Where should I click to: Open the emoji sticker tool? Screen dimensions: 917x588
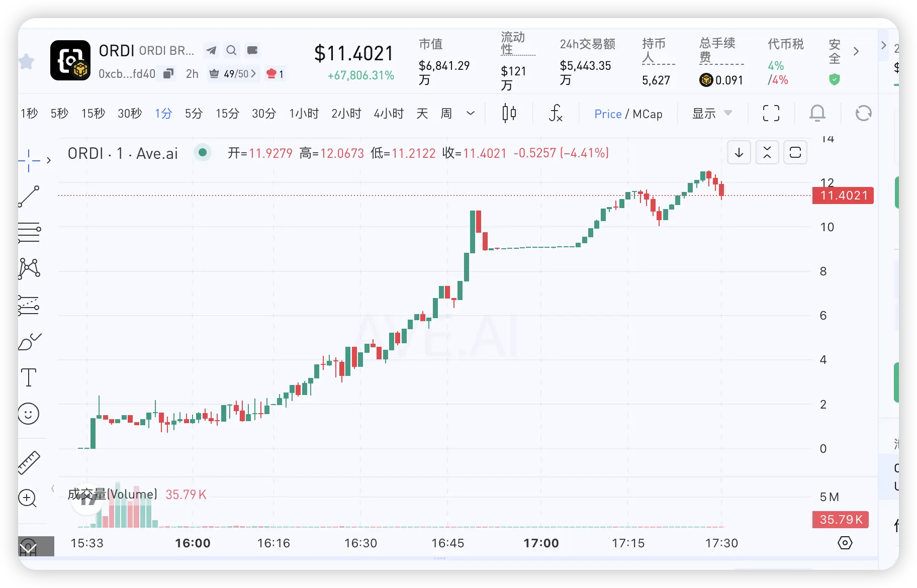tap(28, 414)
